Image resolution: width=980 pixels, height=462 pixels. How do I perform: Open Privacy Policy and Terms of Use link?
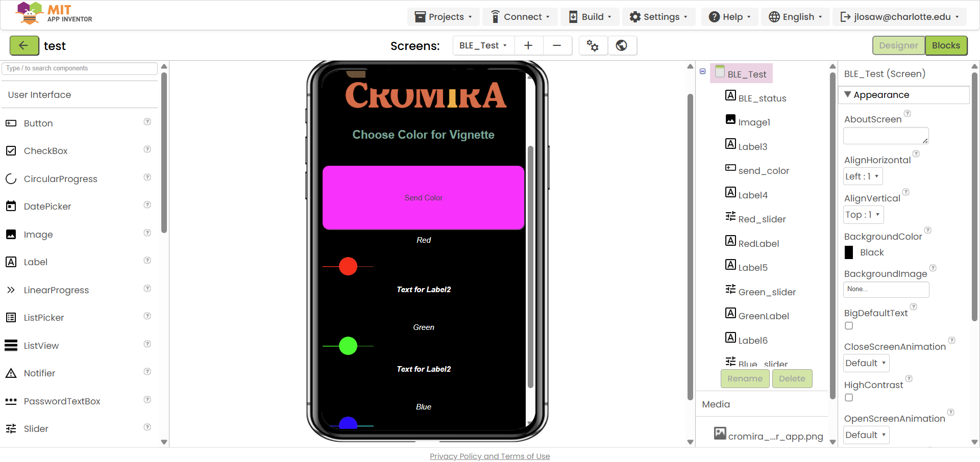point(489,456)
